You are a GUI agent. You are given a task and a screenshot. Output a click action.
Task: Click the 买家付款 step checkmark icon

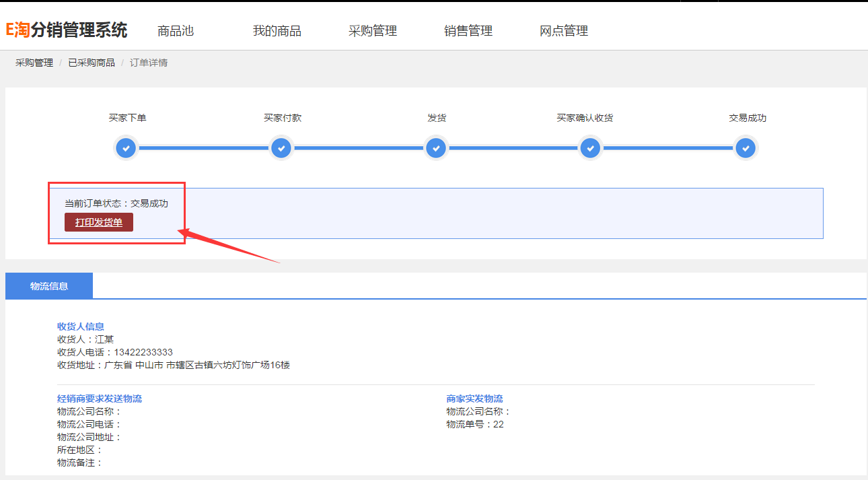click(282, 148)
